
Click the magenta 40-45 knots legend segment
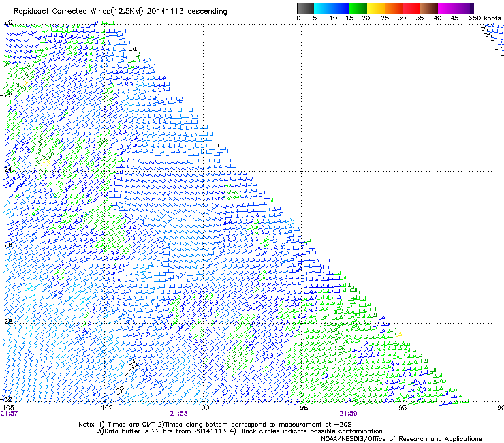[447, 8]
